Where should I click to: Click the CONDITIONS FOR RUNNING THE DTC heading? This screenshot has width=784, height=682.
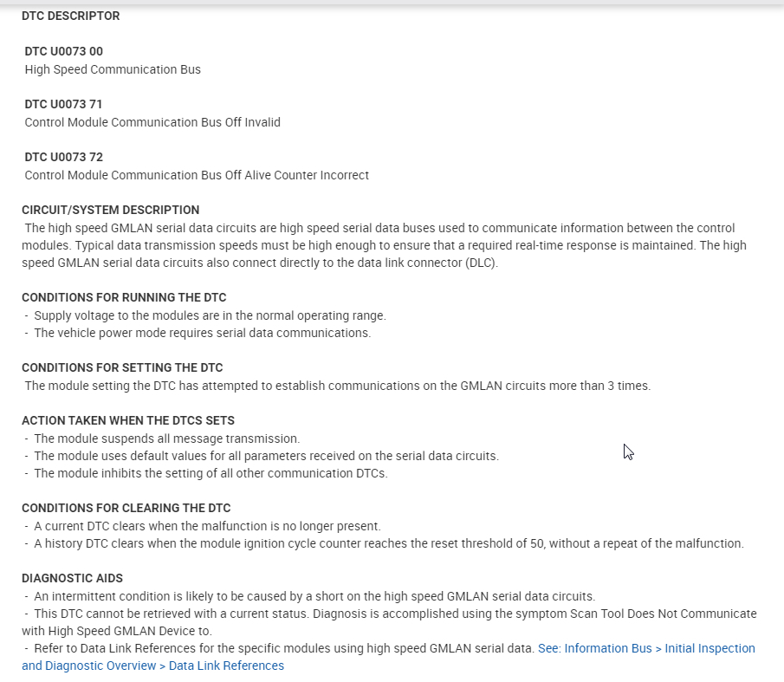click(124, 297)
